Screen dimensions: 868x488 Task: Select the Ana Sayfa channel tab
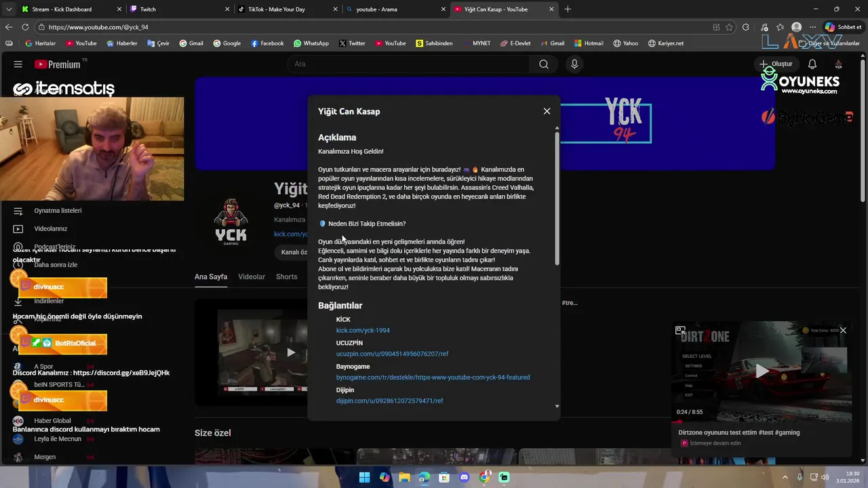(x=211, y=277)
